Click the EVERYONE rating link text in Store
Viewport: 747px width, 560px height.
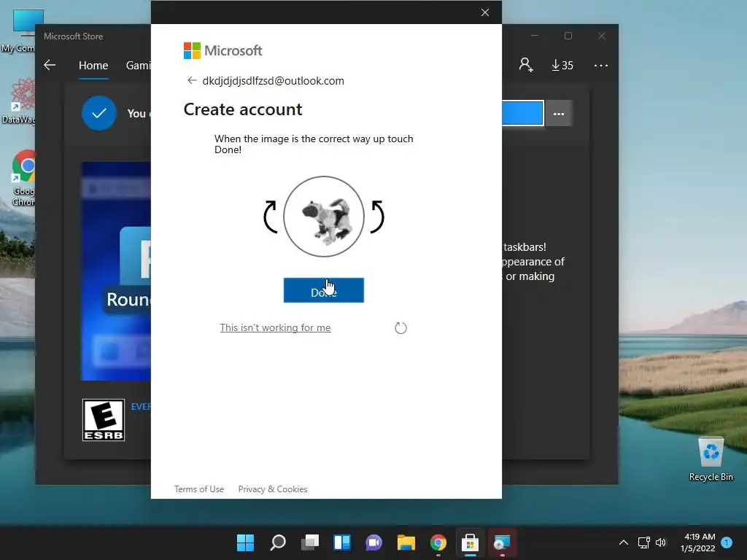(x=141, y=407)
